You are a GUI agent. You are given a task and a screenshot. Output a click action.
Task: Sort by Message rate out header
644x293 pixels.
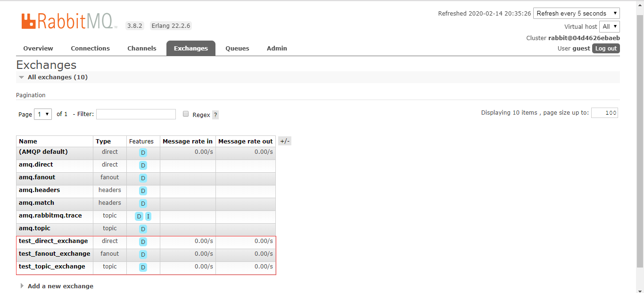click(246, 142)
